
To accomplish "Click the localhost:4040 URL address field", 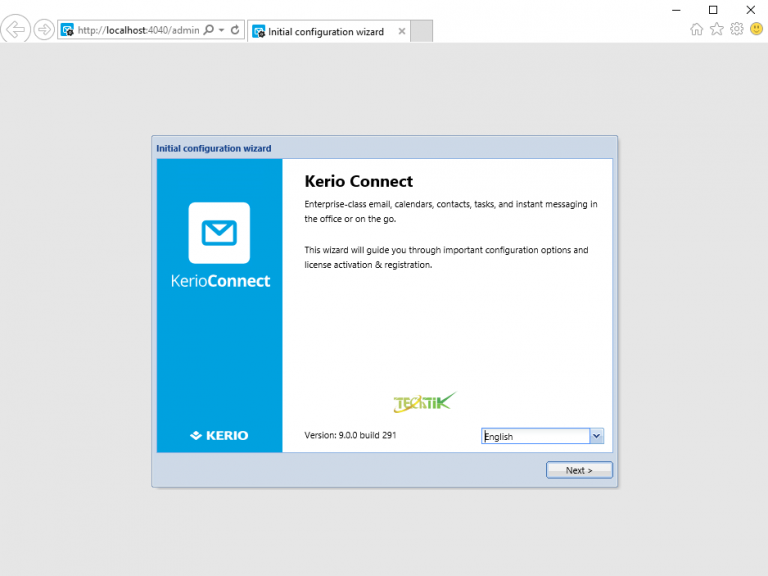I will [x=138, y=31].
